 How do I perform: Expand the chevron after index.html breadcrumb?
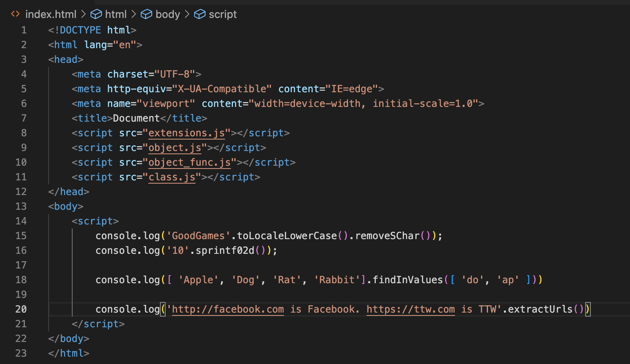[84, 13]
